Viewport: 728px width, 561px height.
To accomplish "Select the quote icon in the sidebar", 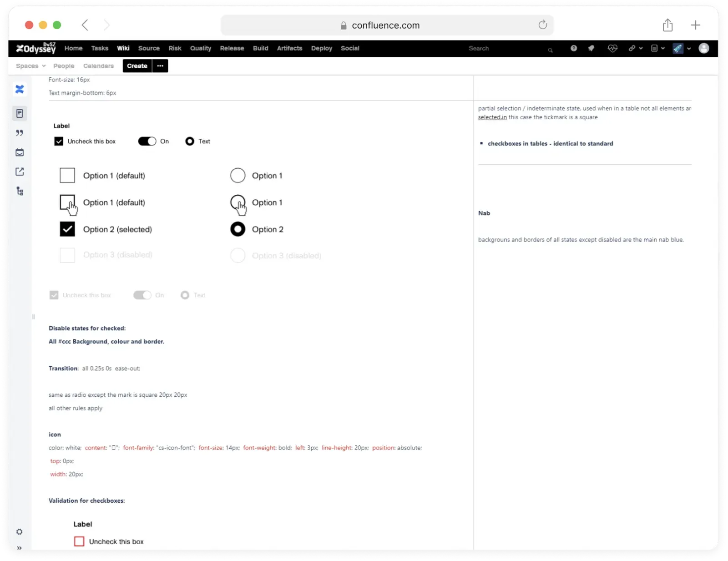I will (x=20, y=133).
